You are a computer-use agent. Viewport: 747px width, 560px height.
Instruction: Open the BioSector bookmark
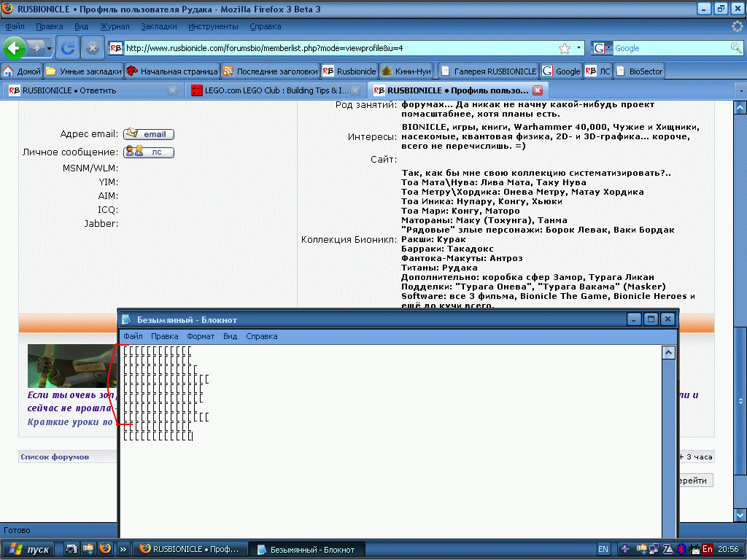pyautogui.click(x=639, y=71)
